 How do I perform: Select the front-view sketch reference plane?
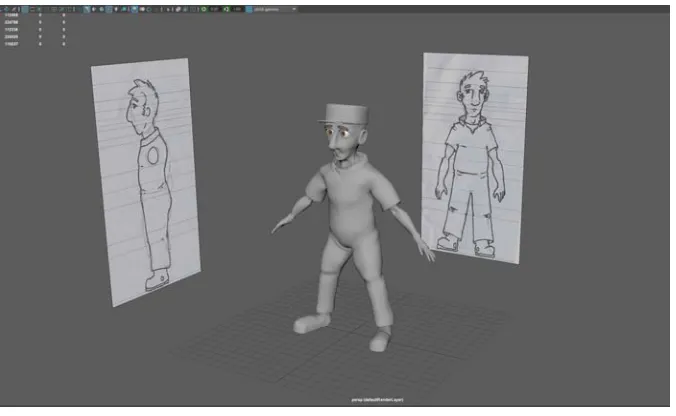point(475,158)
